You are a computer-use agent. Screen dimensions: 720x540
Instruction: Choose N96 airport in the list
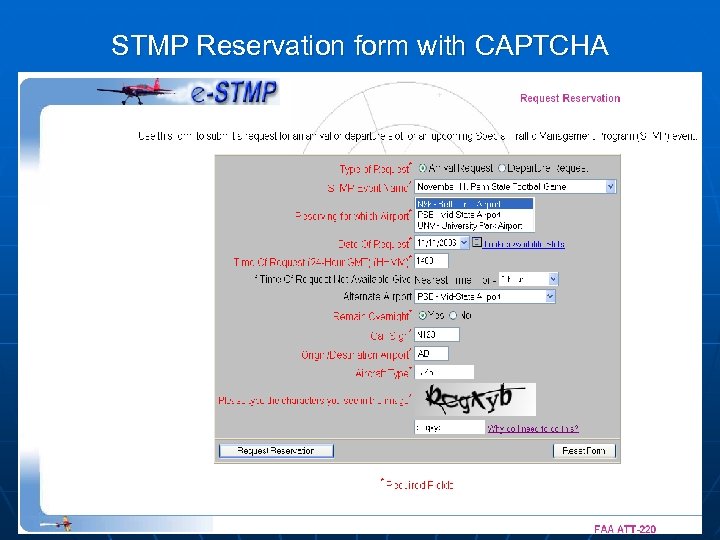[475, 203]
